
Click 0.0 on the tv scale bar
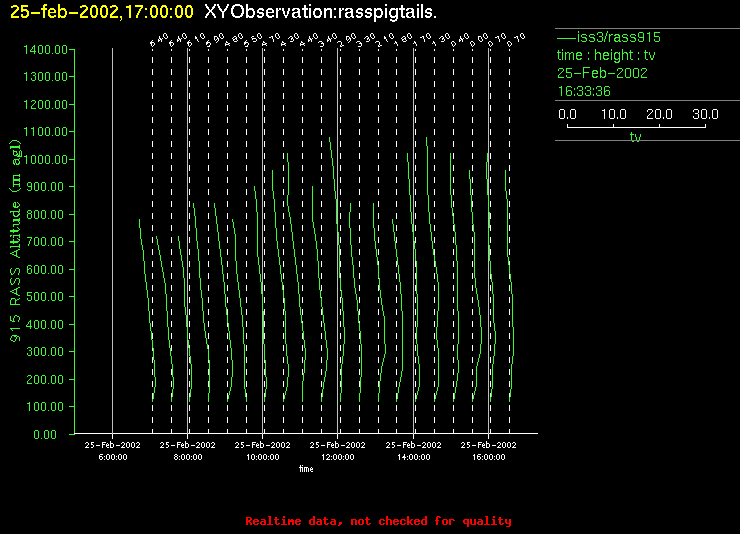click(x=567, y=115)
